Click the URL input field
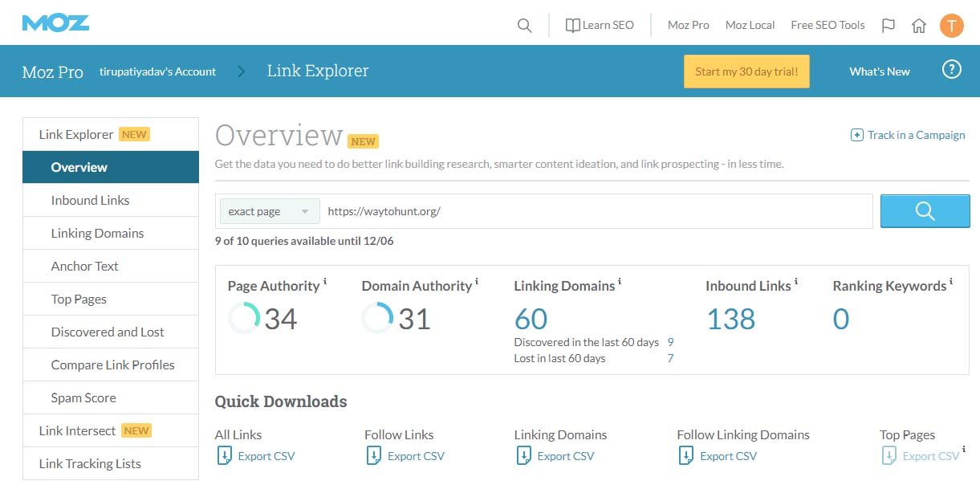980x485 pixels. [596, 211]
